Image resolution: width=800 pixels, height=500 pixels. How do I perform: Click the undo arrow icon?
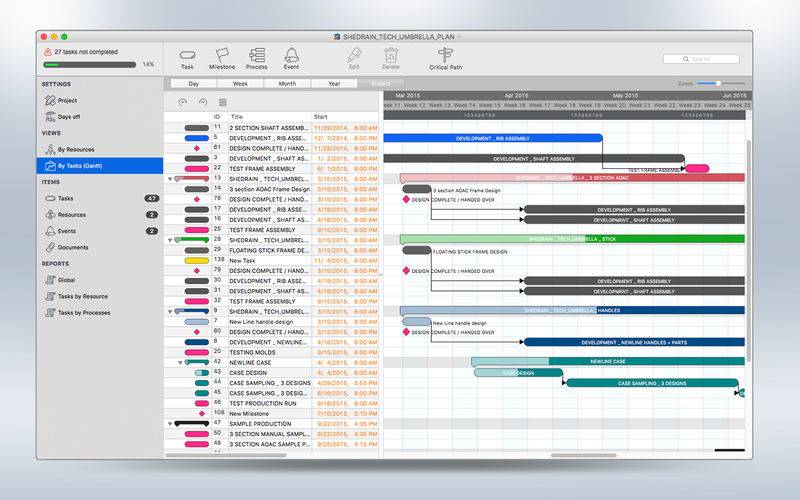pyautogui.click(x=183, y=103)
